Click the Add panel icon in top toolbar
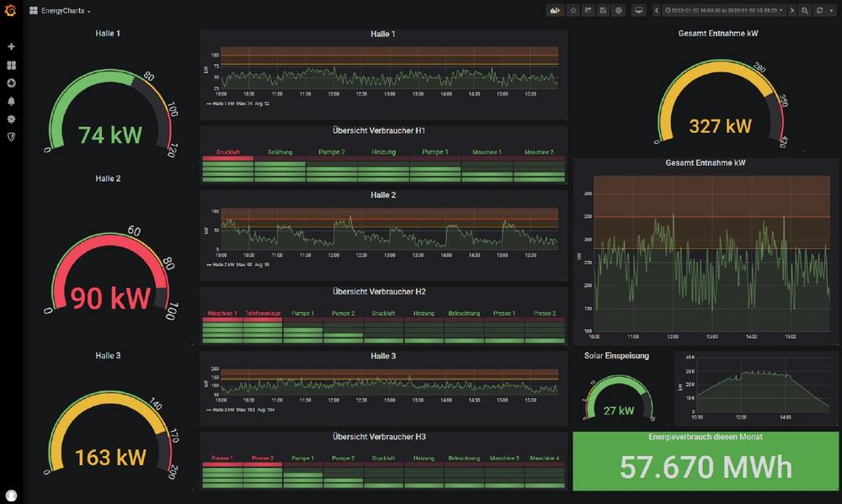 [x=555, y=10]
